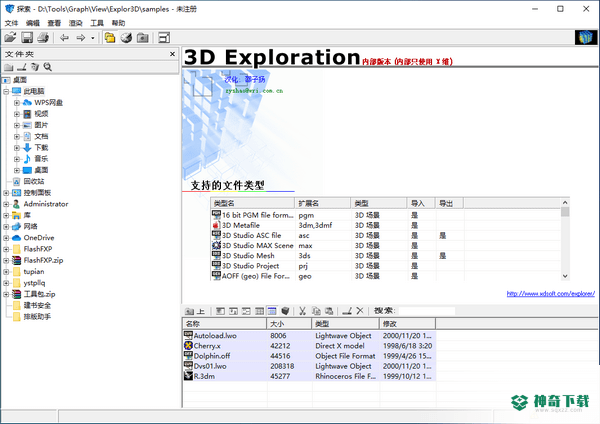Click scroll-down arrow of supported types table

(x=565, y=276)
